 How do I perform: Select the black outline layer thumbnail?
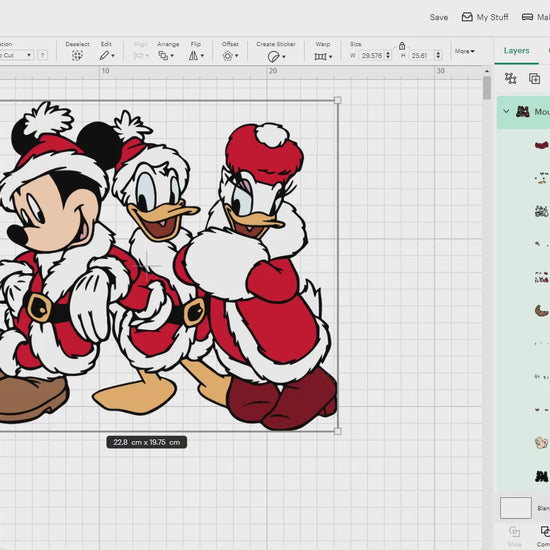click(542, 476)
